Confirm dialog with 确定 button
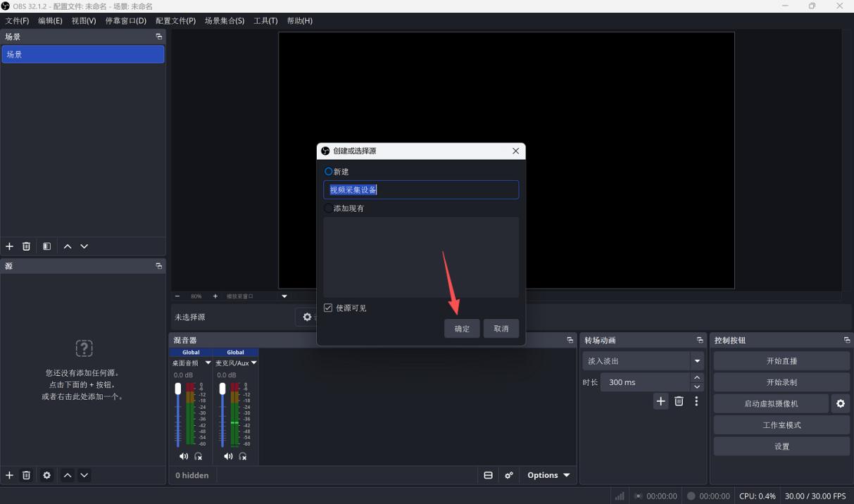Viewport: 854px width, 504px height. 462,329
